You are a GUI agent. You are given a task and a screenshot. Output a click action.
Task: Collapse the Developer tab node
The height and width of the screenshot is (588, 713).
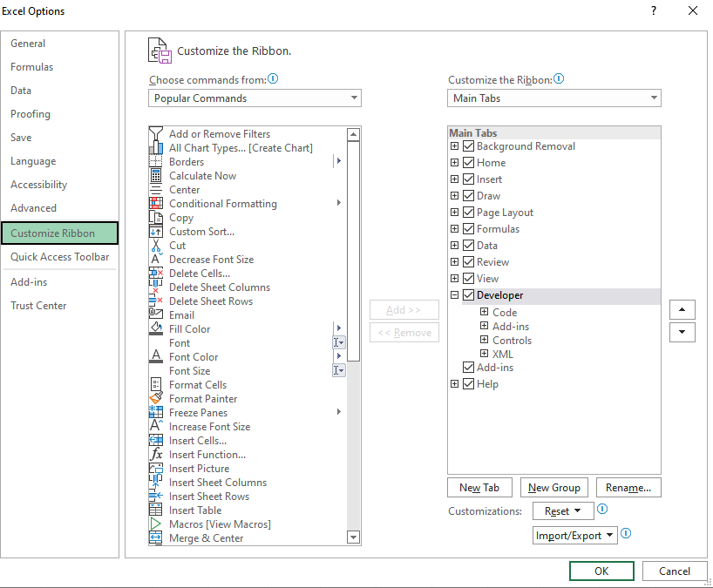click(454, 295)
